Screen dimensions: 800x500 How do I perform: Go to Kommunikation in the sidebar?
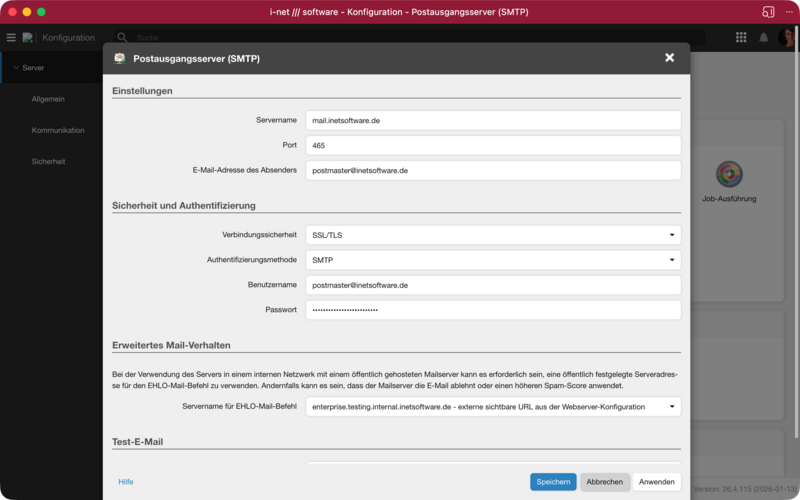pos(58,130)
